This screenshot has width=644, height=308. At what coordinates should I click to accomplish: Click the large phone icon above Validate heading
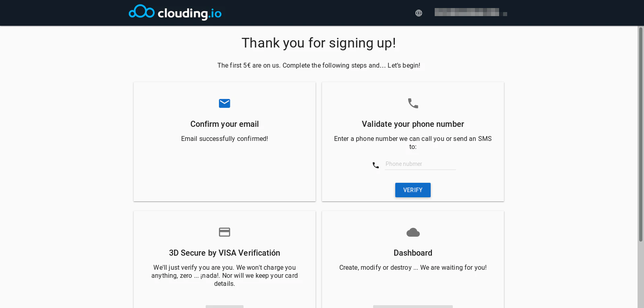413,103
